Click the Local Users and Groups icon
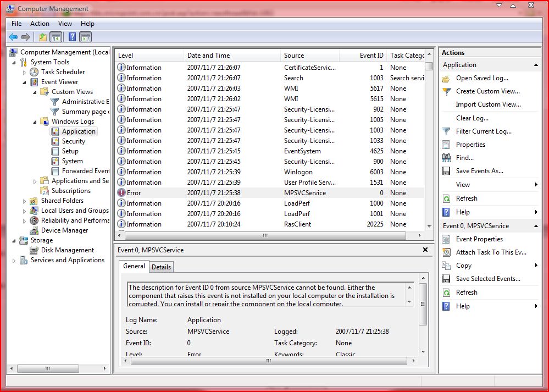The width and height of the screenshot is (549, 392). [34, 211]
